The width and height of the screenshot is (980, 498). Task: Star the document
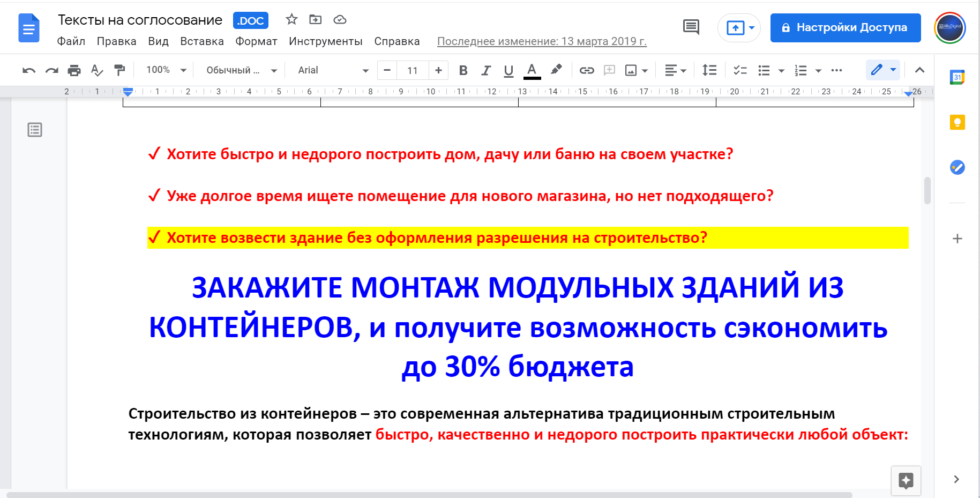click(x=291, y=20)
